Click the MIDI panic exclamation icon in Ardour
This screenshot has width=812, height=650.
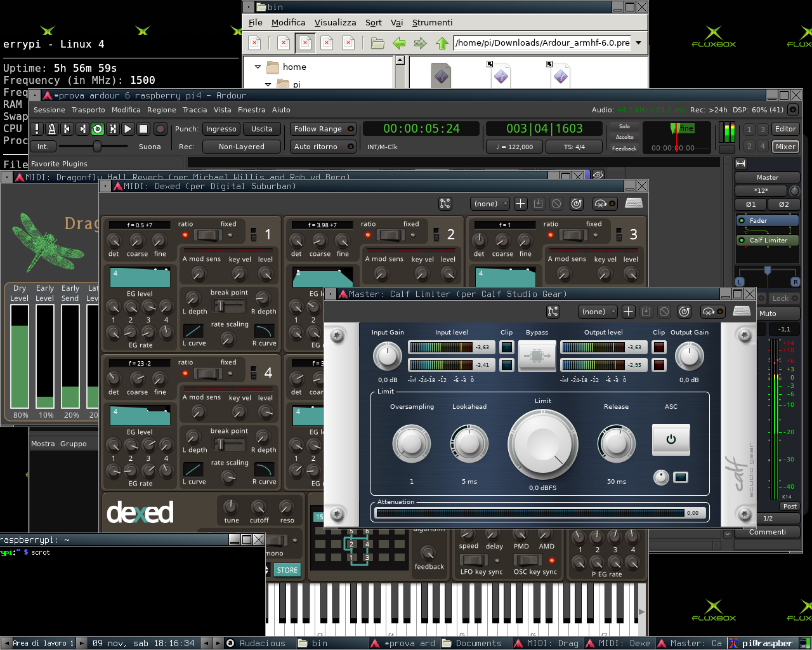[37, 129]
